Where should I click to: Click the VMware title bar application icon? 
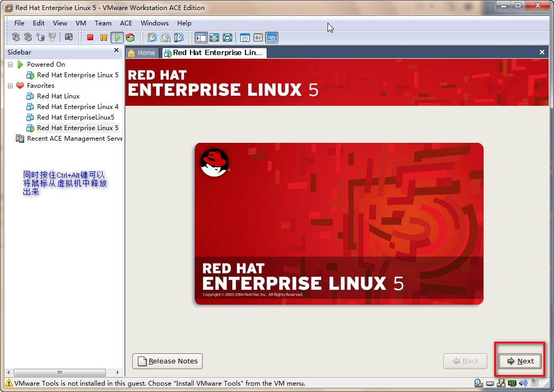coord(8,8)
